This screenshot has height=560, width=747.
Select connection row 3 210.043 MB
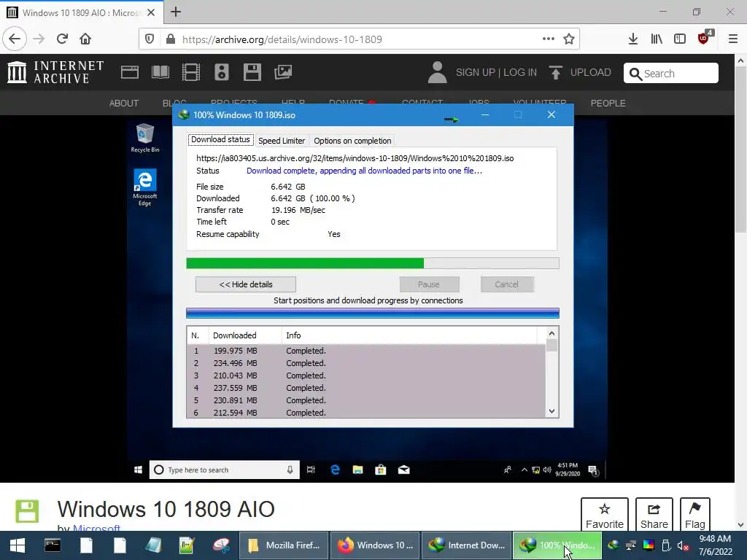(x=366, y=376)
